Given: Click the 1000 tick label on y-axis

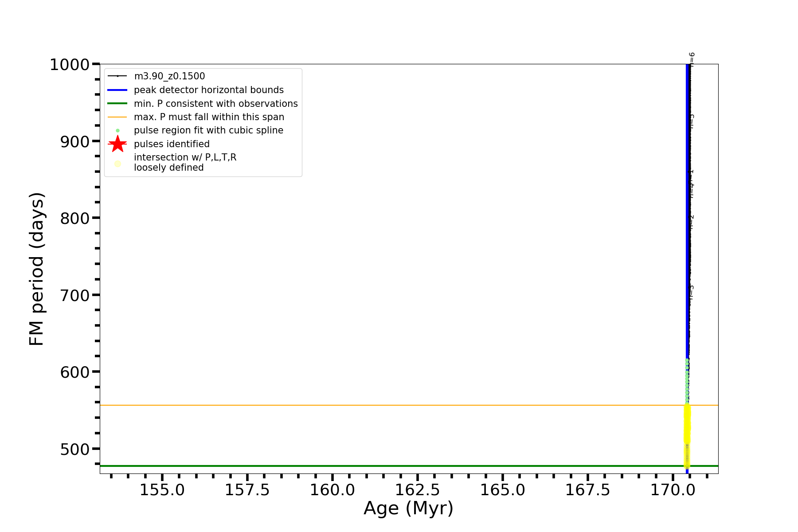Looking at the screenshot, I should pyautogui.click(x=70, y=65).
